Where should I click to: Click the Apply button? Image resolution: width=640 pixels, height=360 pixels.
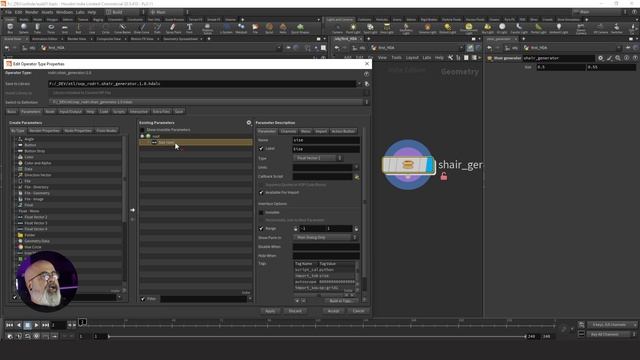(270, 311)
